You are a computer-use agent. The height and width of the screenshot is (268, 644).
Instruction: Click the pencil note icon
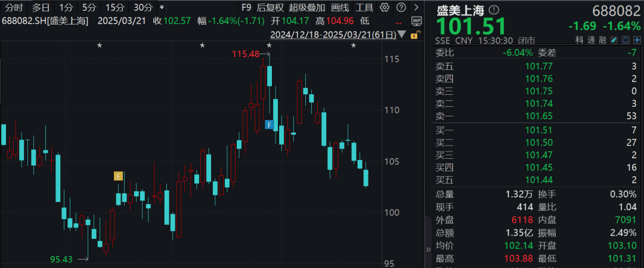[614, 40]
